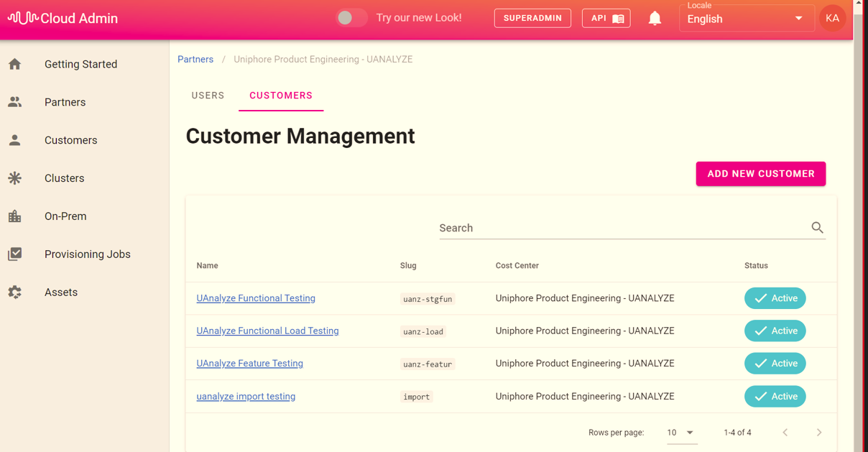
Task: Select the CUSTOMERS tab
Action: (281, 96)
